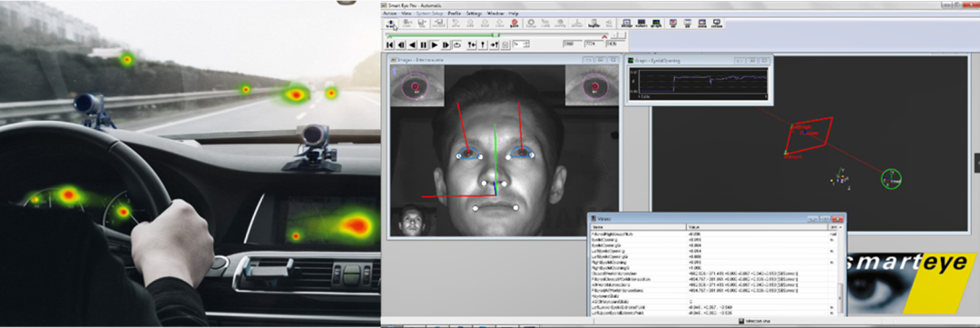
Task: Step one frame forward
Action: (x=446, y=45)
